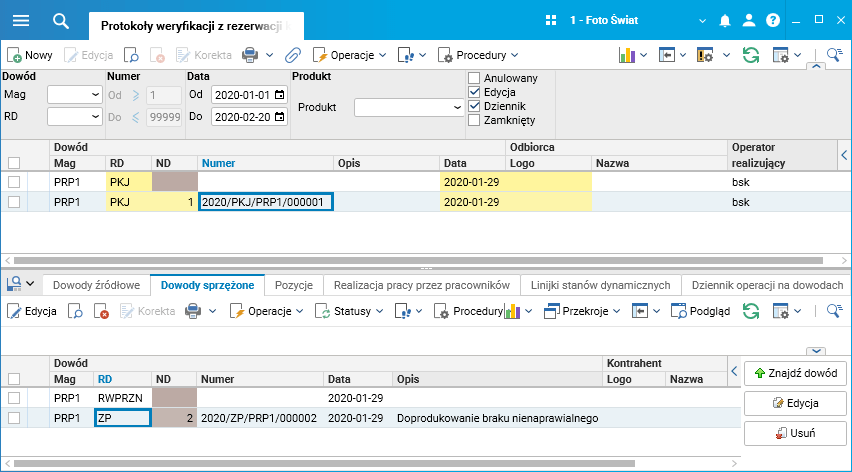Viewport: 852px width, 472px height.
Task: Refresh the top list with green arrows
Action: [x=751, y=55]
